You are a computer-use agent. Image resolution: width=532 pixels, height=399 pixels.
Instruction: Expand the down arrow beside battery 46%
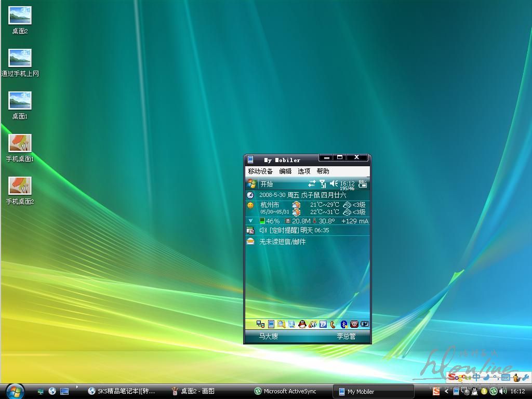[250, 221]
